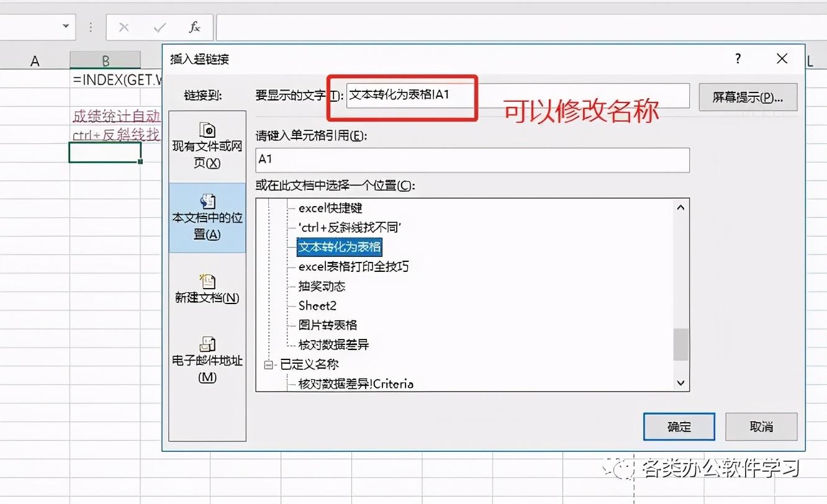Select 'Existing file or web page' link type
The height and width of the screenshot is (504, 827).
coord(207,146)
